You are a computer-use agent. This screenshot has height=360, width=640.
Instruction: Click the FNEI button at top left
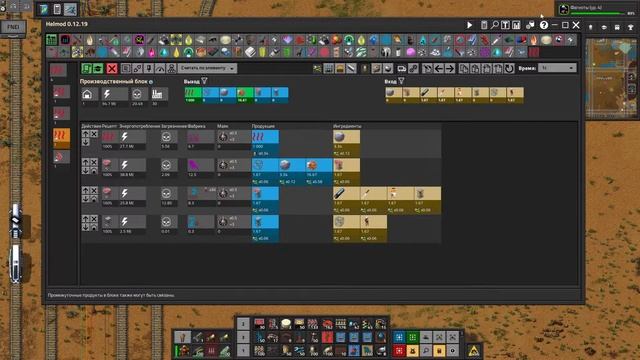point(13,27)
